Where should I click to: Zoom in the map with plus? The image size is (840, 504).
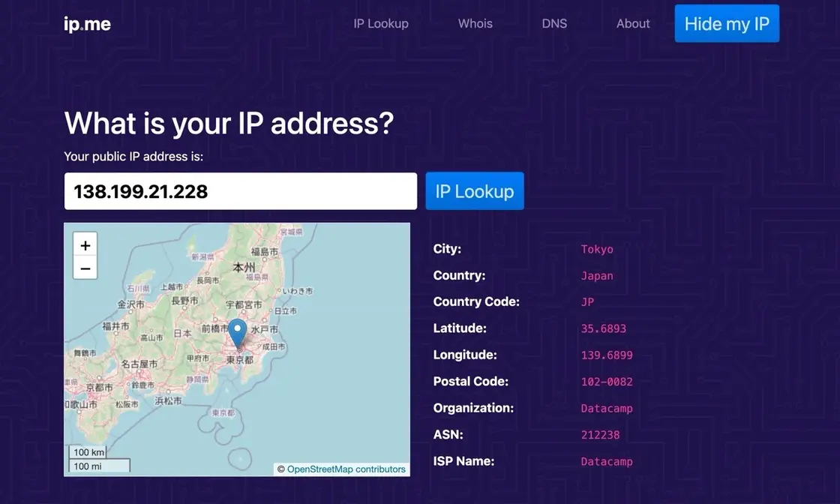click(x=85, y=244)
